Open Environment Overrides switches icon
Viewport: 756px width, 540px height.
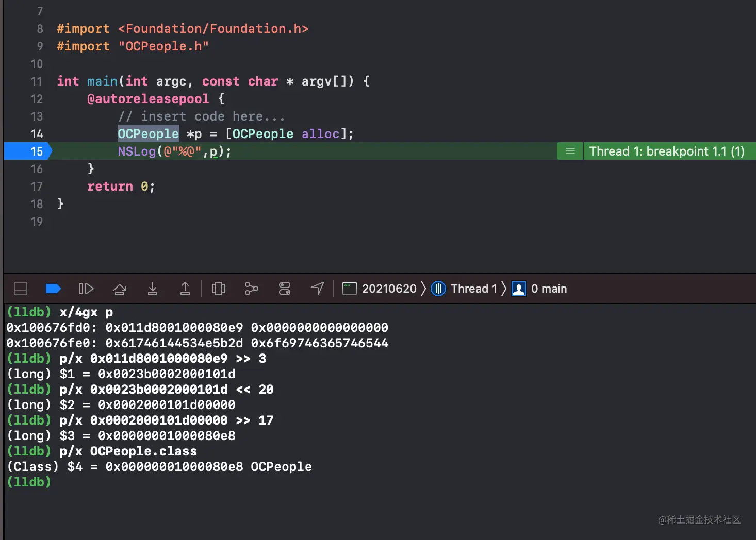[285, 289]
